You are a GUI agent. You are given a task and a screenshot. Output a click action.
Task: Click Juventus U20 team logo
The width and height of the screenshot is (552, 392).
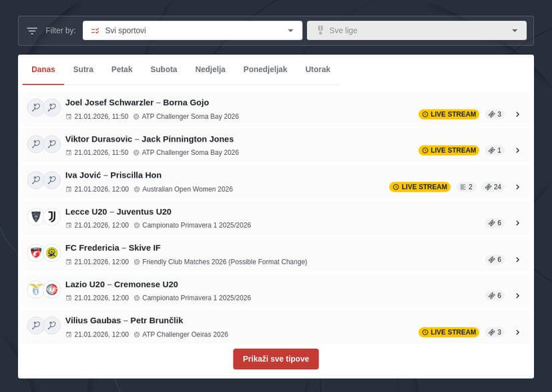click(x=52, y=216)
